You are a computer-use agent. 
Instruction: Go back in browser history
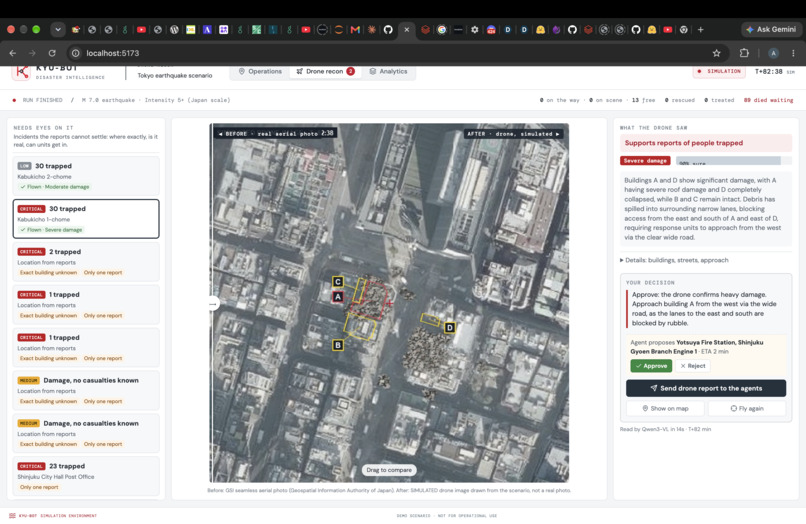[x=13, y=53]
